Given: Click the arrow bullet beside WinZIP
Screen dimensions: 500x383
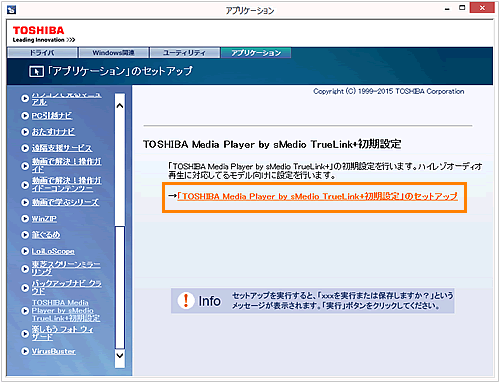Looking at the screenshot, I should point(25,219).
